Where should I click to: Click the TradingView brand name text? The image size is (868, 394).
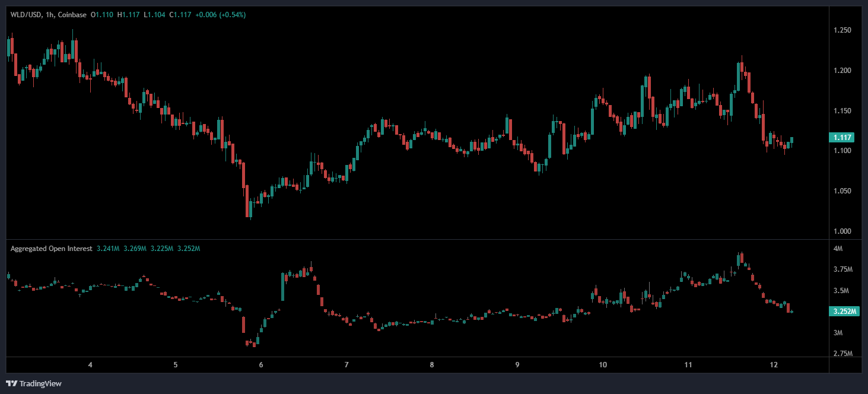[x=40, y=384]
